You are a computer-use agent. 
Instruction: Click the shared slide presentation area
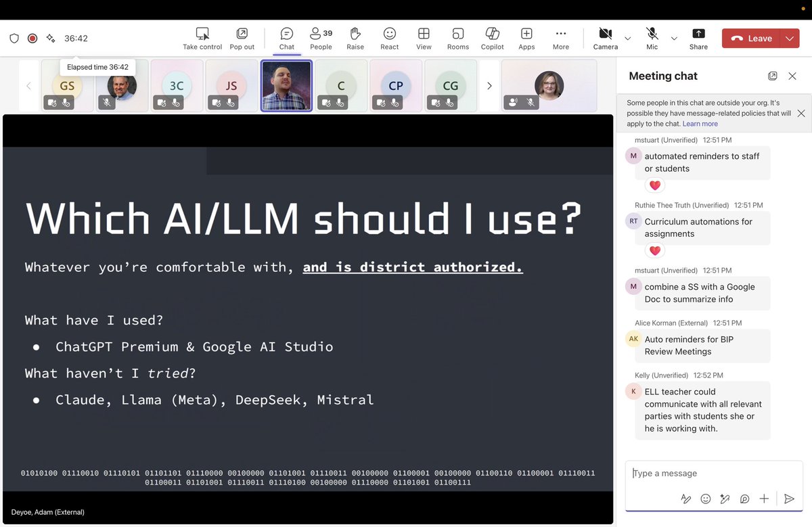click(308, 319)
